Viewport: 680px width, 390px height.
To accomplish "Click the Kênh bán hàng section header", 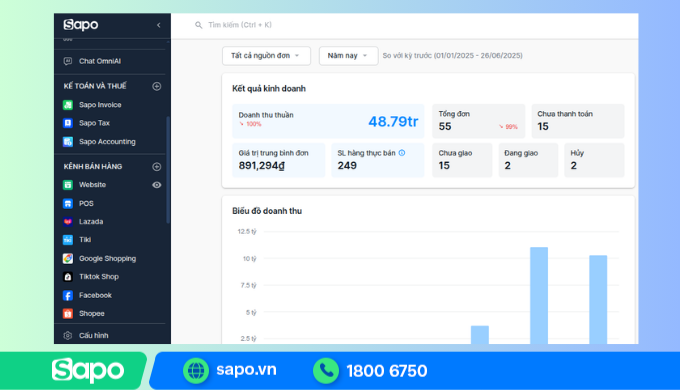I will point(93,167).
